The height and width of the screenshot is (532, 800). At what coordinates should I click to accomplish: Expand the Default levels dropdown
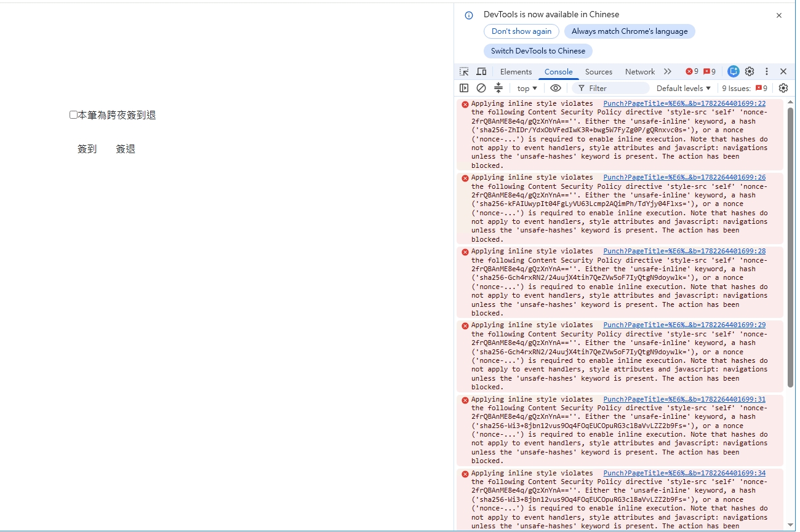pos(684,89)
